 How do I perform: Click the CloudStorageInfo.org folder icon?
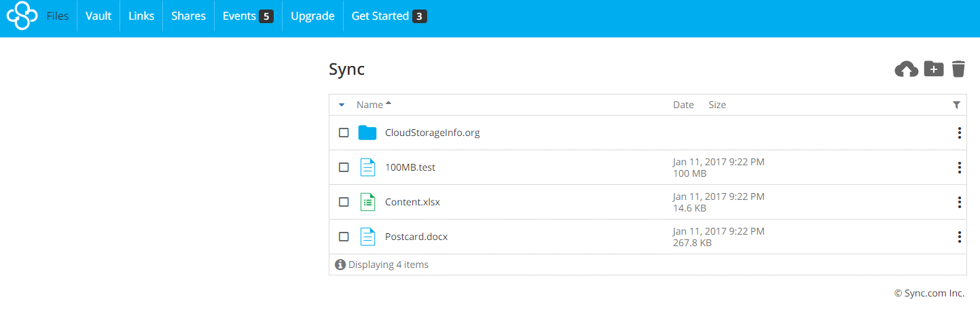click(x=367, y=133)
